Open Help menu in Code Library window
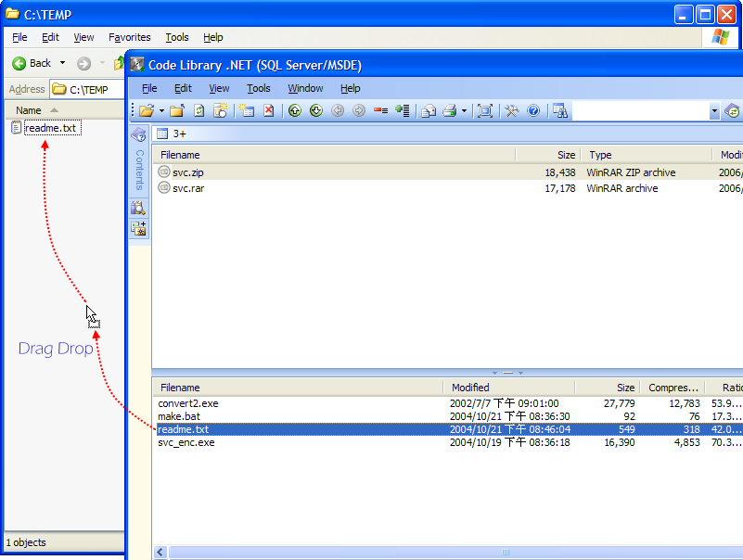The height and width of the screenshot is (560, 743). pos(351,88)
